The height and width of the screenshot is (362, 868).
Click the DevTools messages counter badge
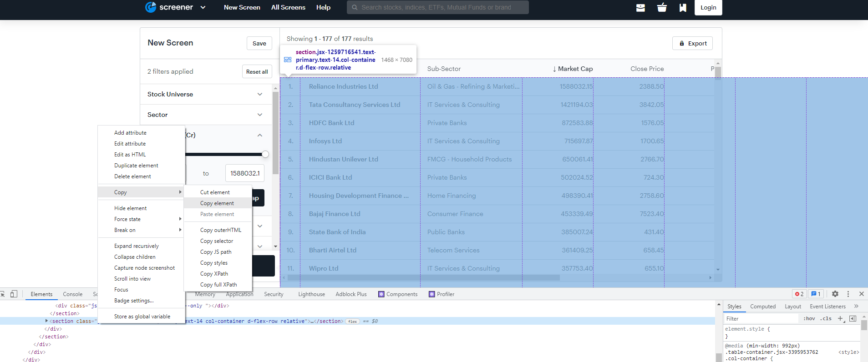tap(816, 294)
